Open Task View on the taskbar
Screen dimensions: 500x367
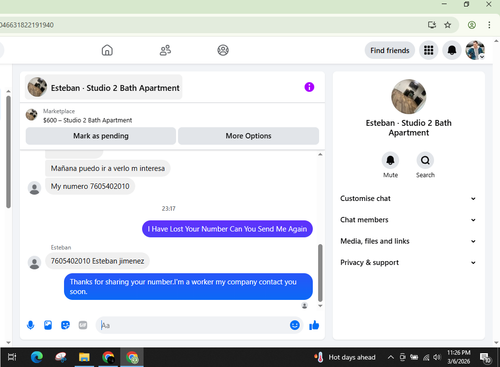tap(12, 357)
